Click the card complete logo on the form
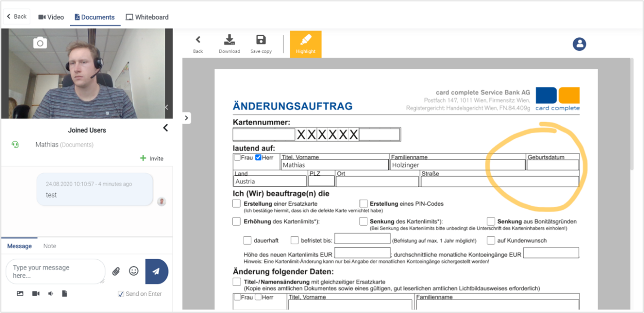The width and height of the screenshot is (644, 313). pyautogui.click(x=557, y=99)
